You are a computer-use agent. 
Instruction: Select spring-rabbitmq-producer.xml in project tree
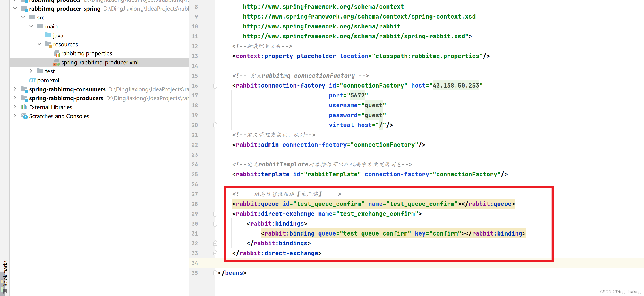pyautogui.click(x=100, y=62)
